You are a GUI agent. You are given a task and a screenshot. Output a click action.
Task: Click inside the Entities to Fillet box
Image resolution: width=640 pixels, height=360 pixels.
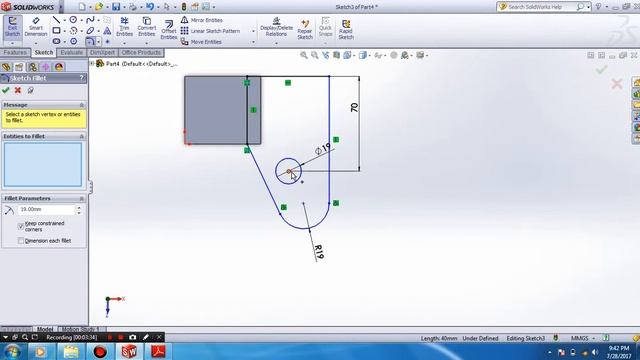click(x=43, y=164)
